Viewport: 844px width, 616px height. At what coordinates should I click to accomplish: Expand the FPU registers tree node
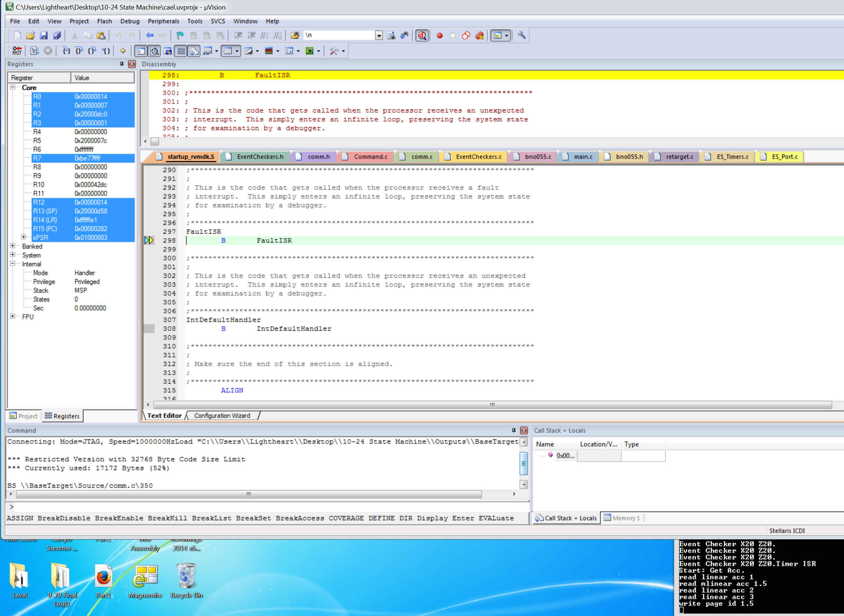coord(13,317)
